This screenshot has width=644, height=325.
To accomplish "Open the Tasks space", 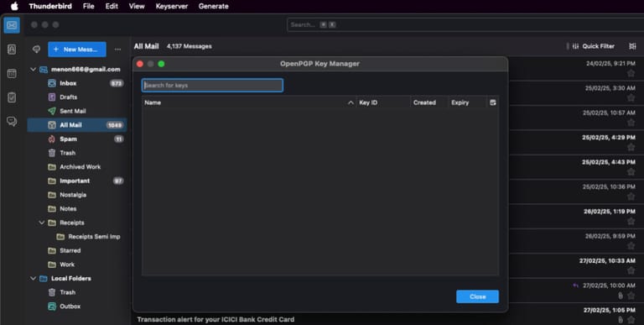I will [x=12, y=97].
